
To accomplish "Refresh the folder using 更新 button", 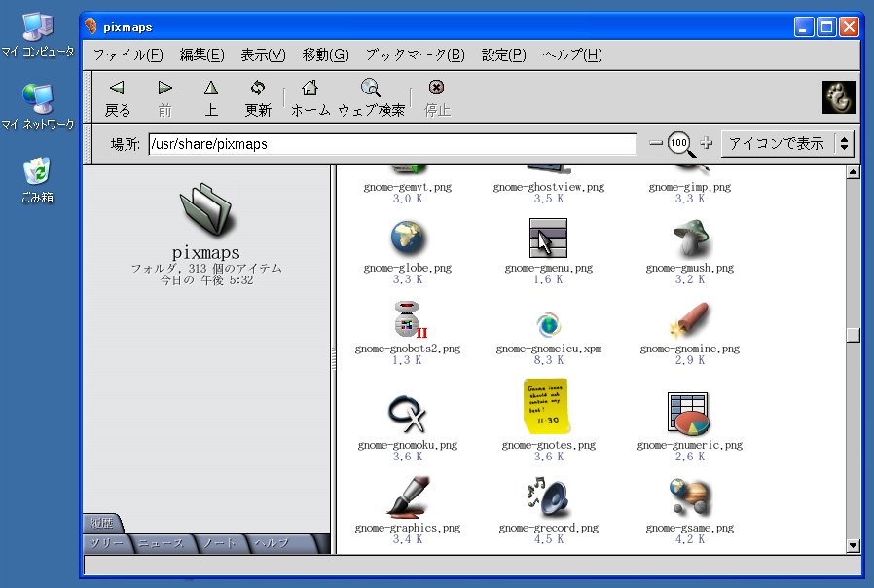I will coord(258,97).
